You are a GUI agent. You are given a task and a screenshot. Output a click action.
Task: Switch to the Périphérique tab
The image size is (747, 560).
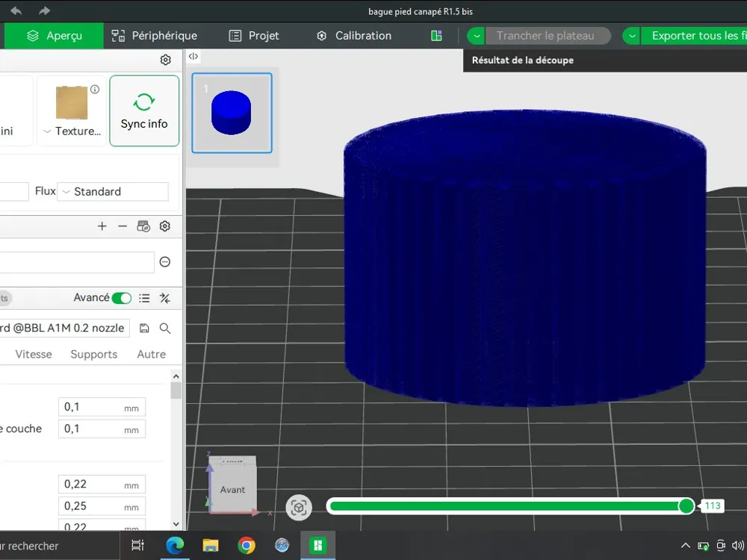(x=155, y=36)
